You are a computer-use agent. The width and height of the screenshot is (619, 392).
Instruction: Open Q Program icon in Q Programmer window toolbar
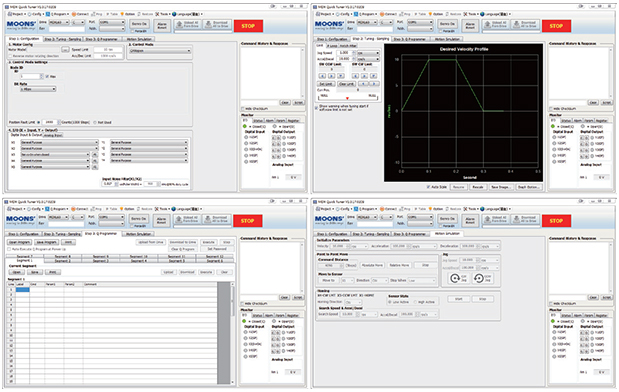pos(48,209)
